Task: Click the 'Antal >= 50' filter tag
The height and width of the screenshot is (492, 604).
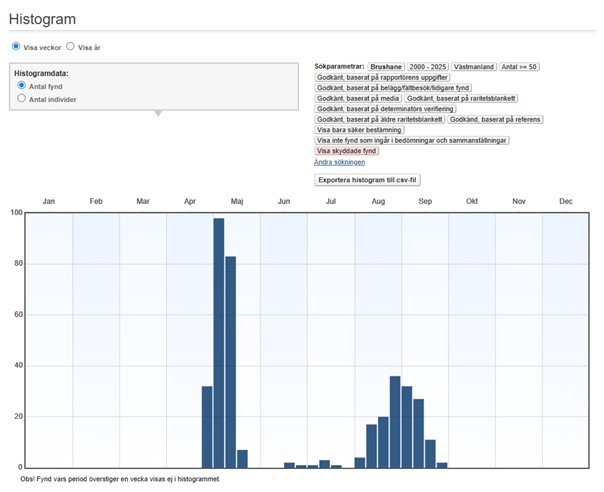Action: (519, 66)
